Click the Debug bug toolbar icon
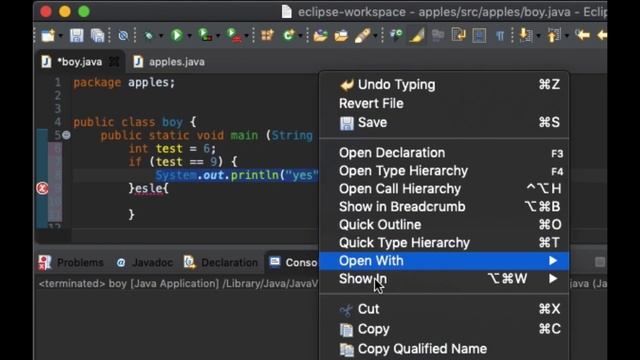Image resolution: width=640 pixels, height=360 pixels. [149, 36]
